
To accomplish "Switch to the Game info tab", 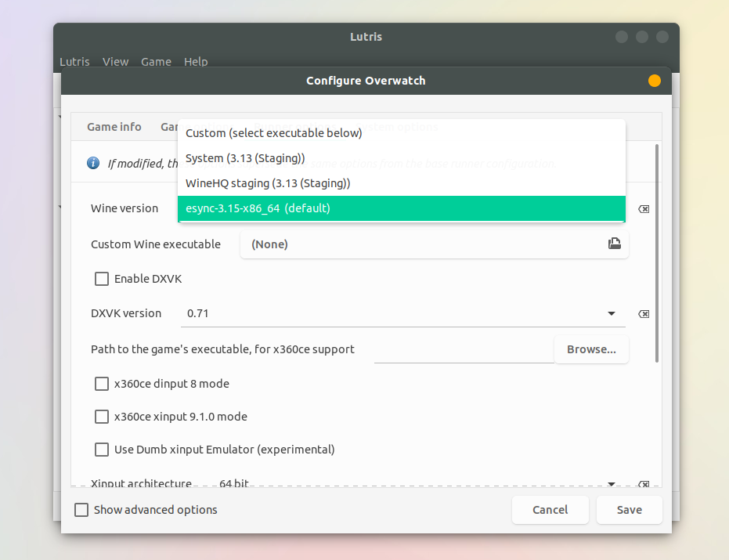I will tap(114, 127).
